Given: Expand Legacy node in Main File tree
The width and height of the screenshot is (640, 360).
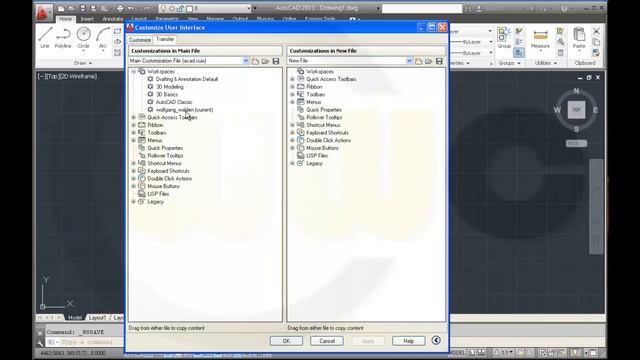Looking at the screenshot, I should coord(133,202).
